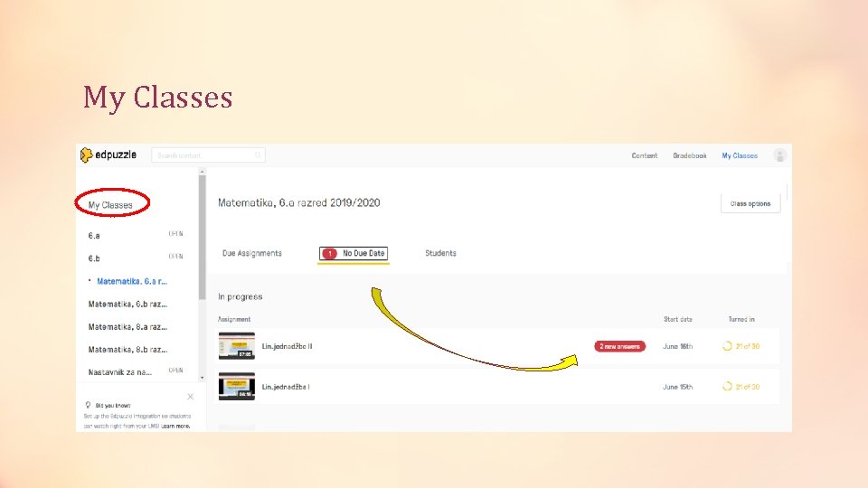This screenshot has width=868, height=488.
Task: Click the Edpuzzle logo
Action: click(108, 155)
